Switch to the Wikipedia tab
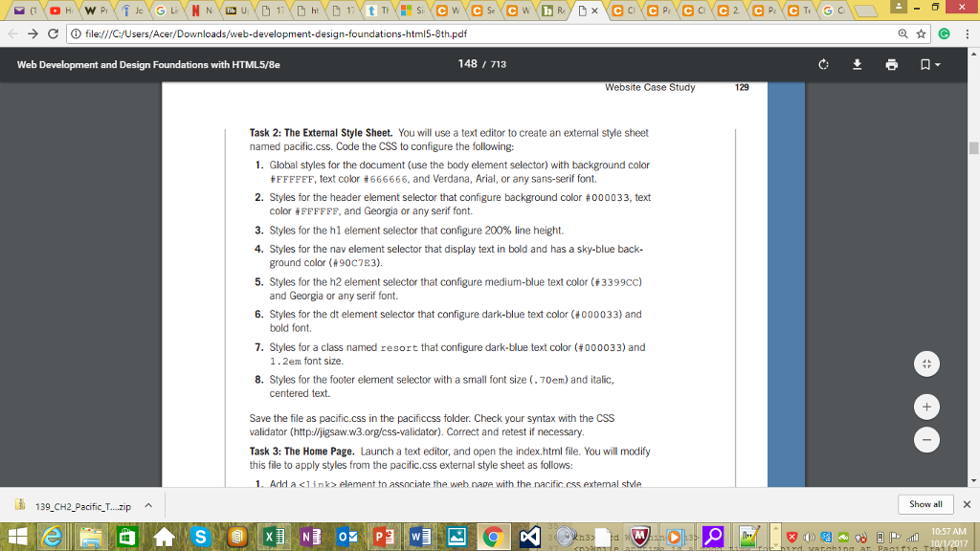The width and height of the screenshot is (980, 551). click(x=95, y=11)
